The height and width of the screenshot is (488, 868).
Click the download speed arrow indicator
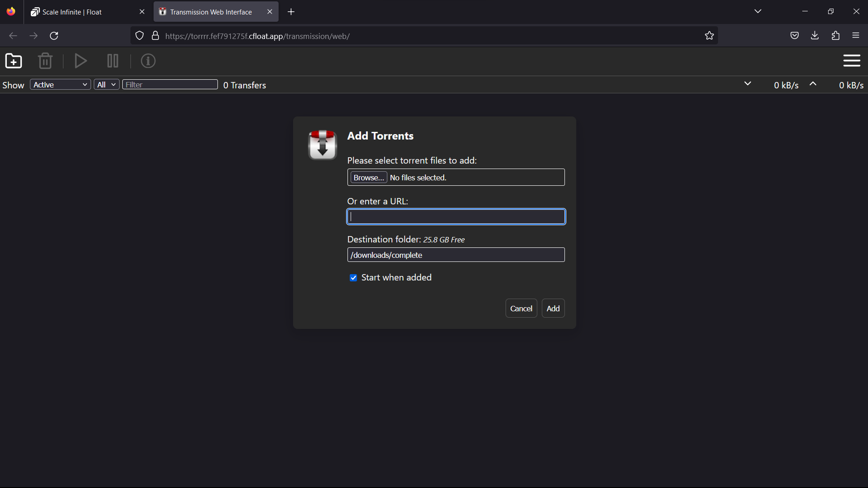click(748, 84)
